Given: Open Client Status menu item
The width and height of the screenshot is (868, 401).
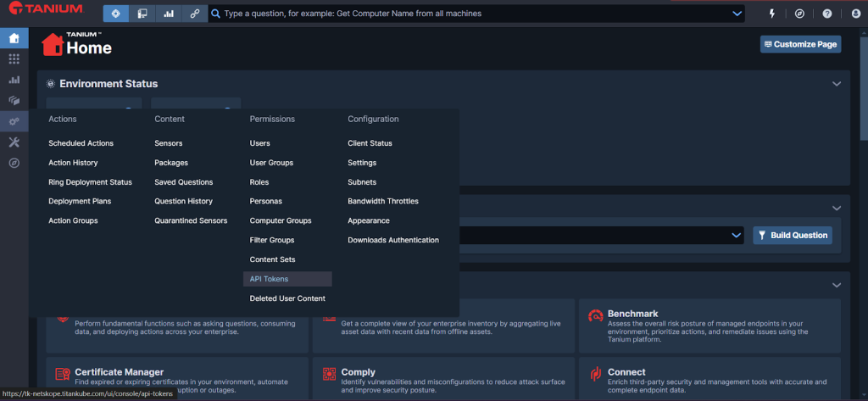Looking at the screenshot, I should point(370,143).
